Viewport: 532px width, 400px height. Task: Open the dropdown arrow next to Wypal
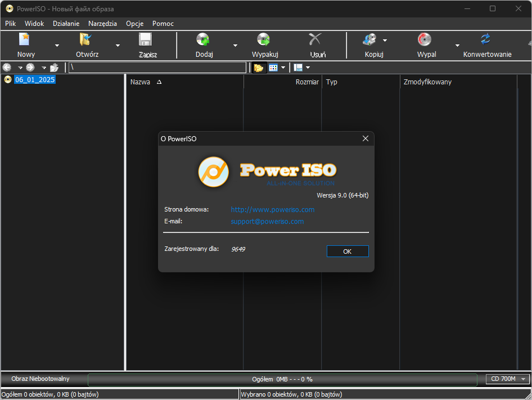pyautogui.click(x=457, y=46)
